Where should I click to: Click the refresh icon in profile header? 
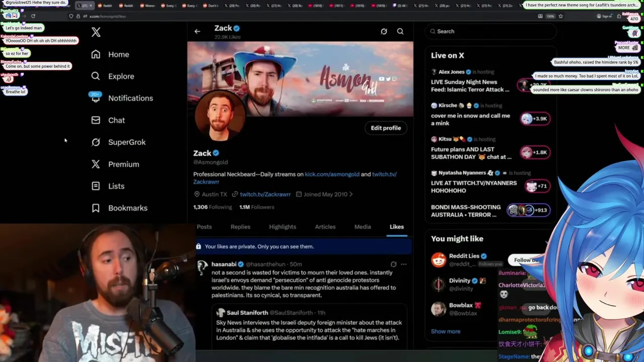tap(384, 31)
